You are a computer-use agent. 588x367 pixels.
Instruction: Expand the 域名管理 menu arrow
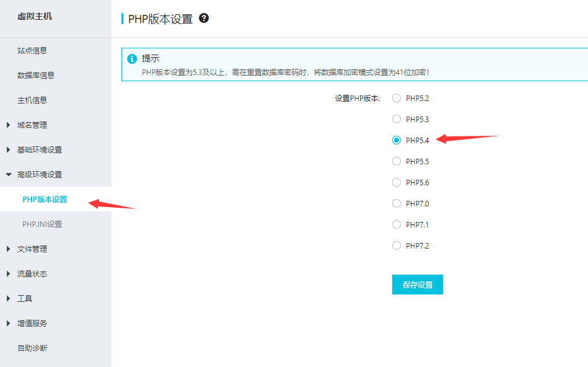tap(9, 125)
